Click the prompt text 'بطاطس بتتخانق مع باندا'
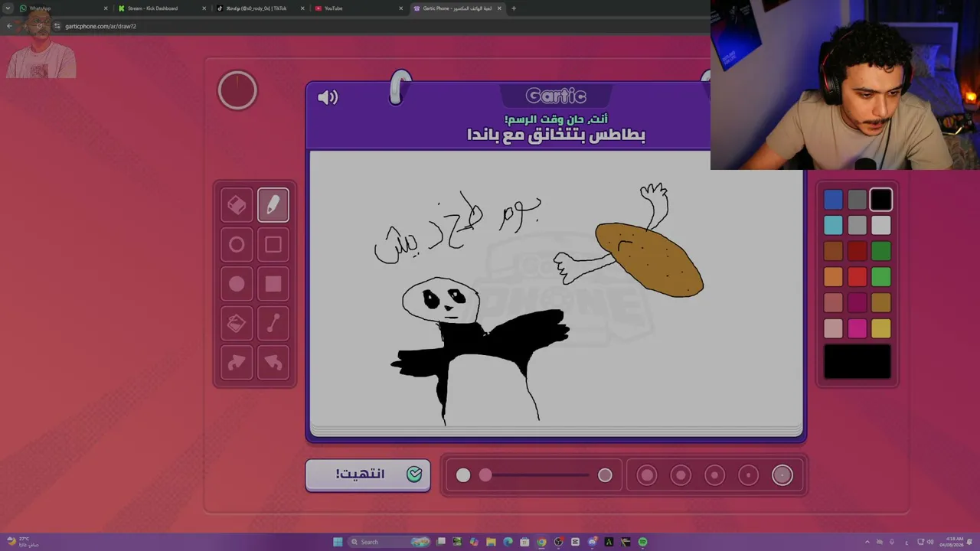980x551 pixels. point(556,135)
